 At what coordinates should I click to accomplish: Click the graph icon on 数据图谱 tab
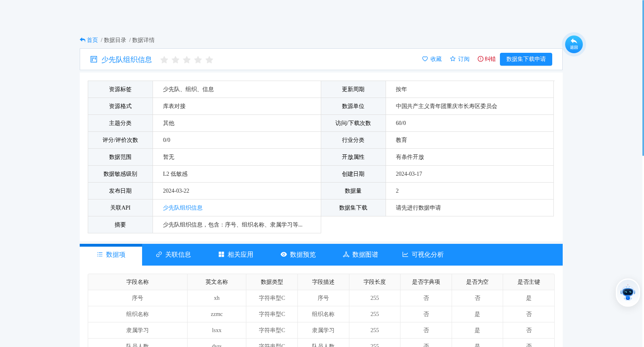tap(346, 254)
